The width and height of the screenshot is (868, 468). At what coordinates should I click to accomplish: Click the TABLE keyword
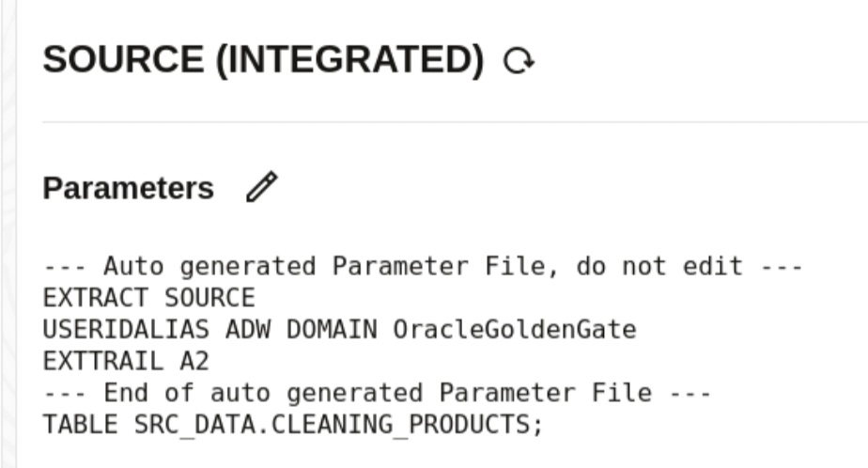(74, 424)
